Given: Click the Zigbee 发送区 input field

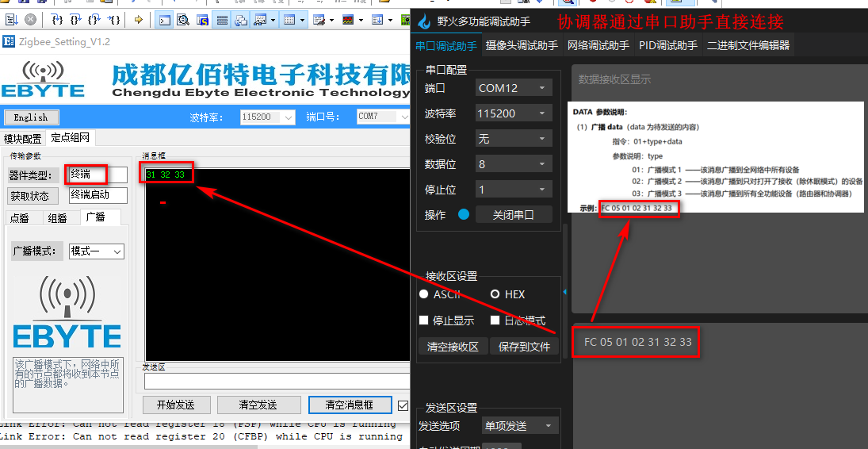Looking at the screenshot, I should coord(277,382).
